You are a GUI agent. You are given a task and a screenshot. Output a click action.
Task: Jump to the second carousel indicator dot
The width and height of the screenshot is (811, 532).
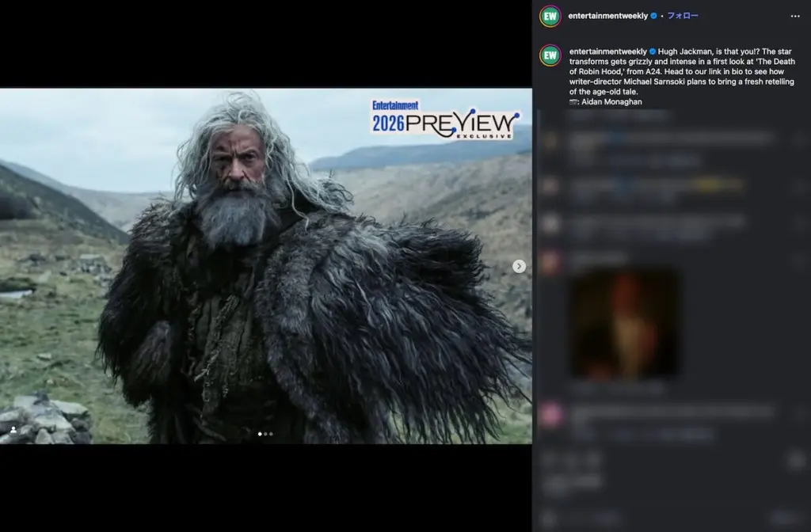[x=266, y=434]
